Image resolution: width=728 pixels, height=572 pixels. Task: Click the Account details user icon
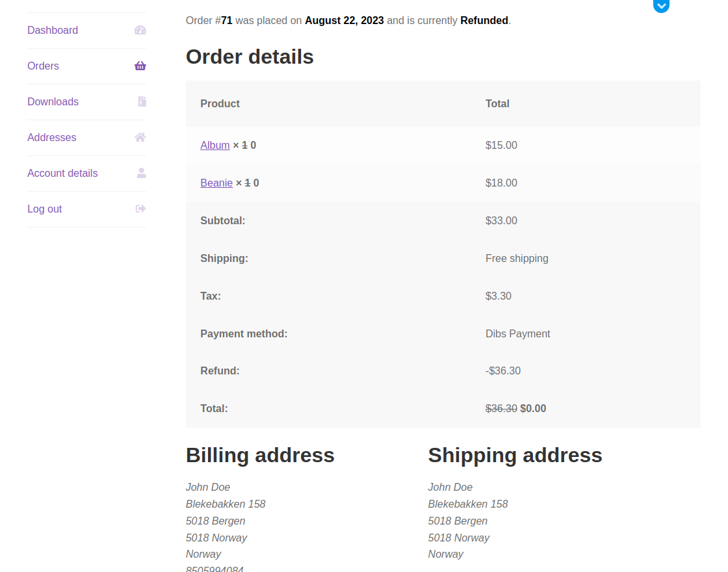140,173
